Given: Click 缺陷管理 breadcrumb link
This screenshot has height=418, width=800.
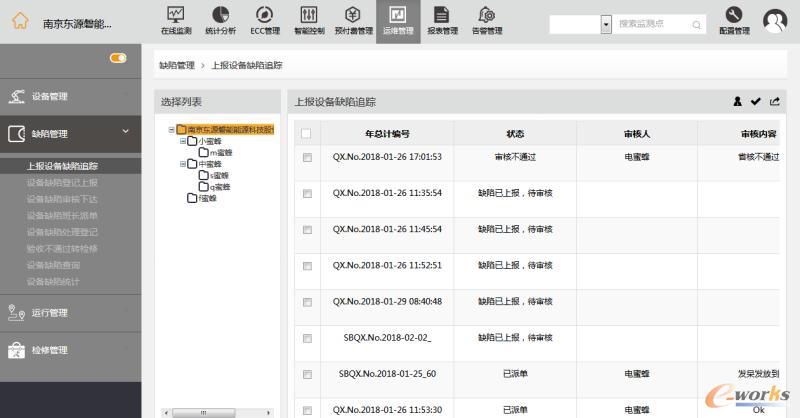Looking at the screenshot, I should click(x=177, y=65).
